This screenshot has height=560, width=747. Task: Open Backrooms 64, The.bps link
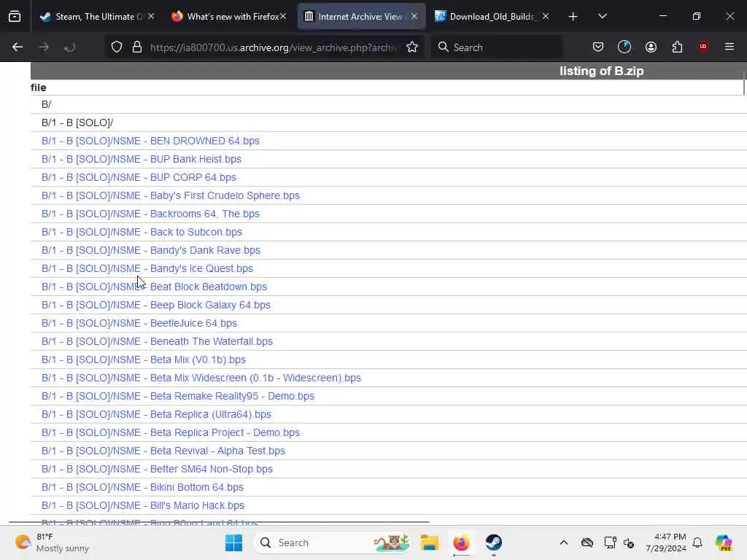[150, 214]
